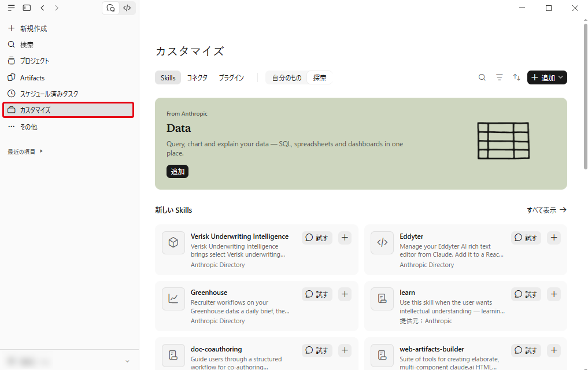Screen dimensions: 588x370
Task: Start a 新規作成 new chat
Action: 69,28
